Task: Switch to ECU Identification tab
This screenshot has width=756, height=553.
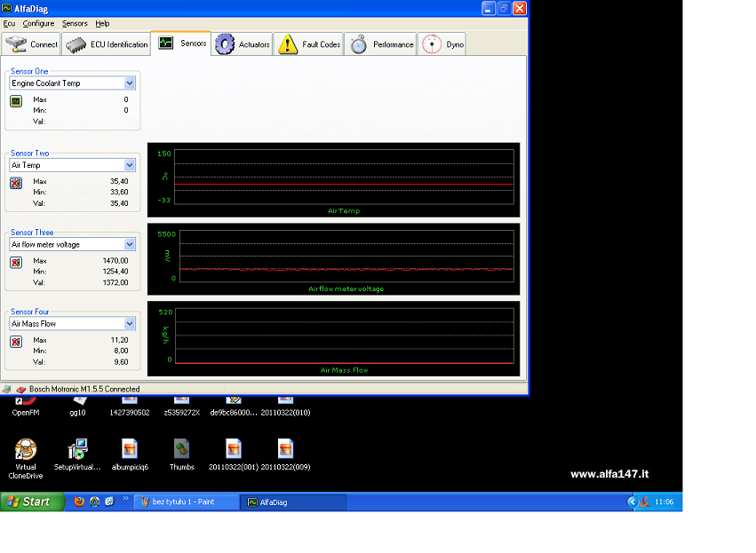Action: point(107,44)
